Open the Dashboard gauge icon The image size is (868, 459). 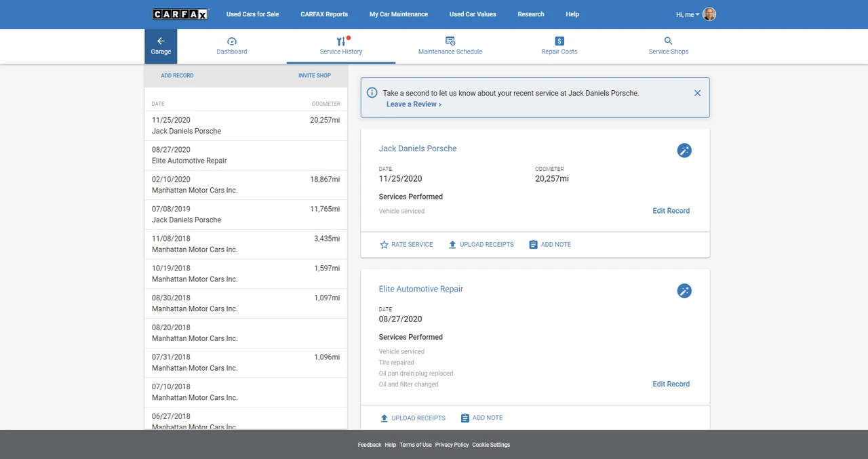click(232, 41)
